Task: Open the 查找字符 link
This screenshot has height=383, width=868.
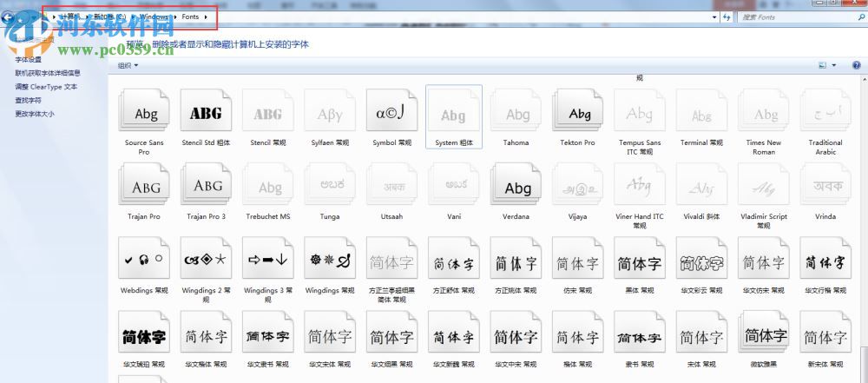Action: tap(29, 101)
